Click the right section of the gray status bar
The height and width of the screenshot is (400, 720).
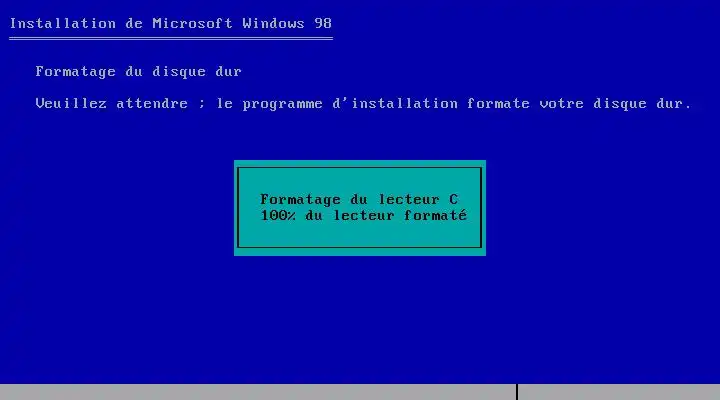tap(619, 392)
